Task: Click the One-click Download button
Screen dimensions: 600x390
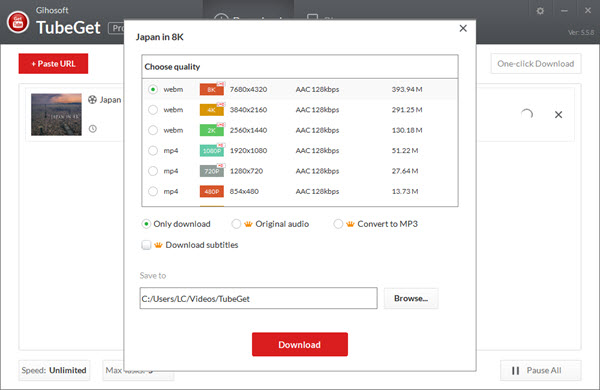Action: (x=536, y=64)
